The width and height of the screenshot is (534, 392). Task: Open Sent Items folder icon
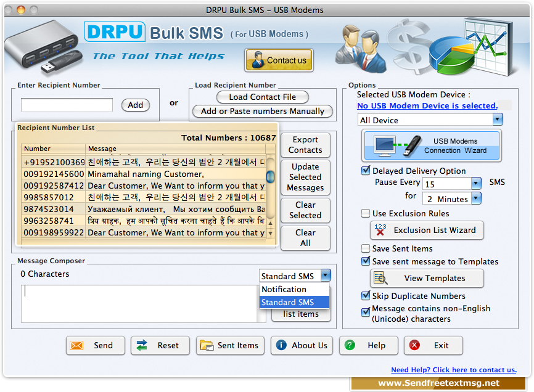(207, 346)
